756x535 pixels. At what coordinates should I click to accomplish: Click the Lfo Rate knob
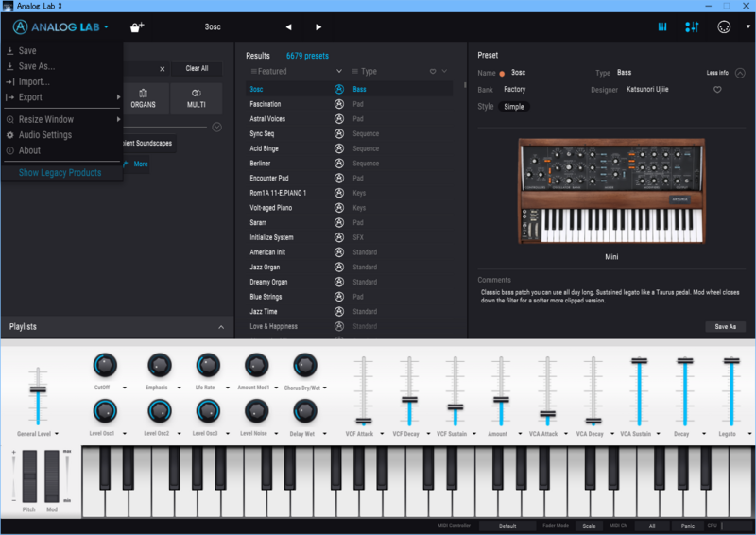[x=208, y=365]
